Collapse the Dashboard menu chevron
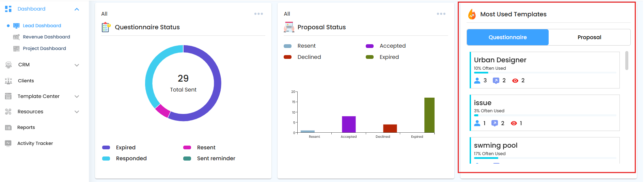The height and width of the screenshot is (182, 644). point(77,9)
